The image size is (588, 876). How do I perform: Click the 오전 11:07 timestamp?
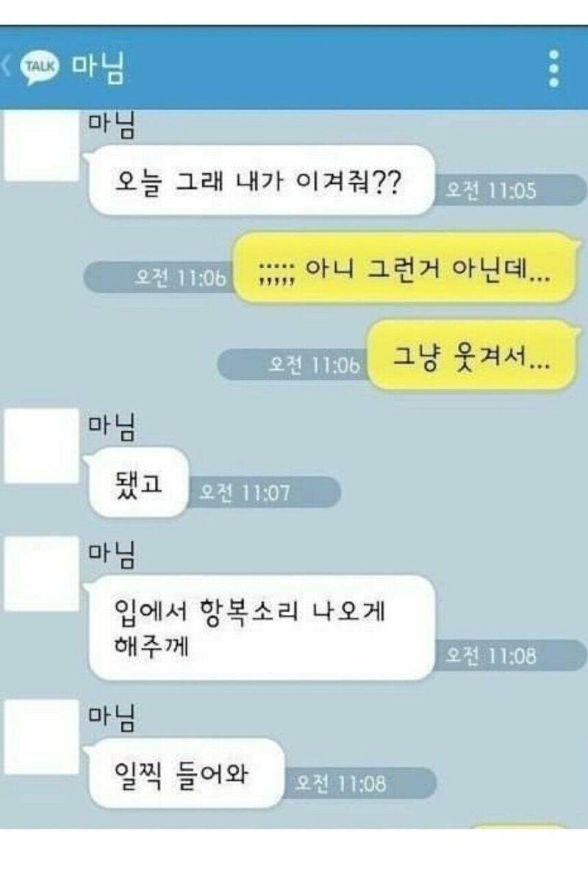point(245,492)
